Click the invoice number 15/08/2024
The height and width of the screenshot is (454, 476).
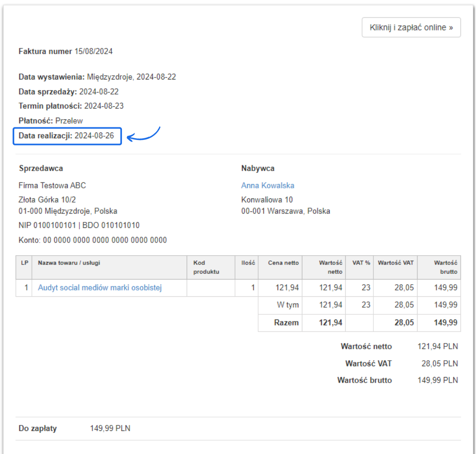[93, 51]
